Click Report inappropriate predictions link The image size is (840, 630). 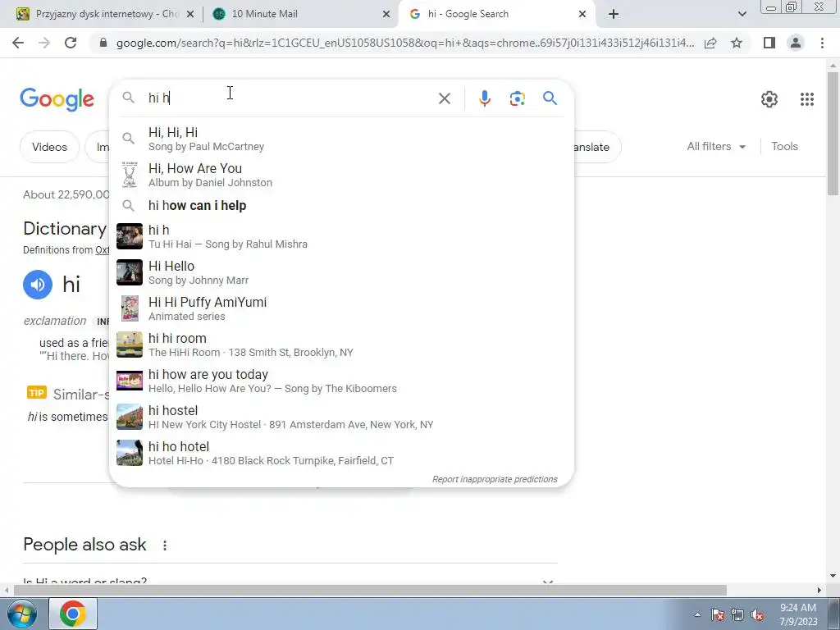coord(495,479)
